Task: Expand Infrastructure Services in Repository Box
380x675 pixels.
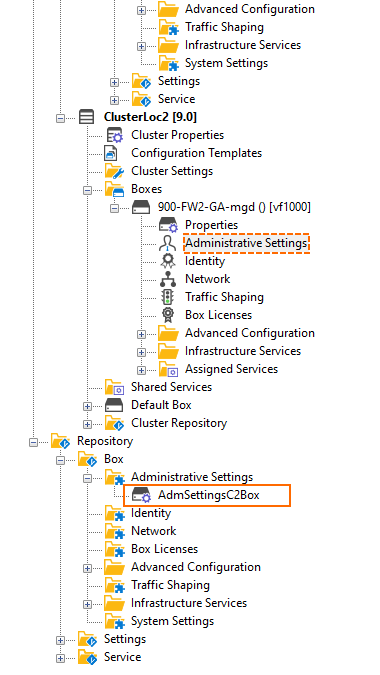Action: coord(87,604)
